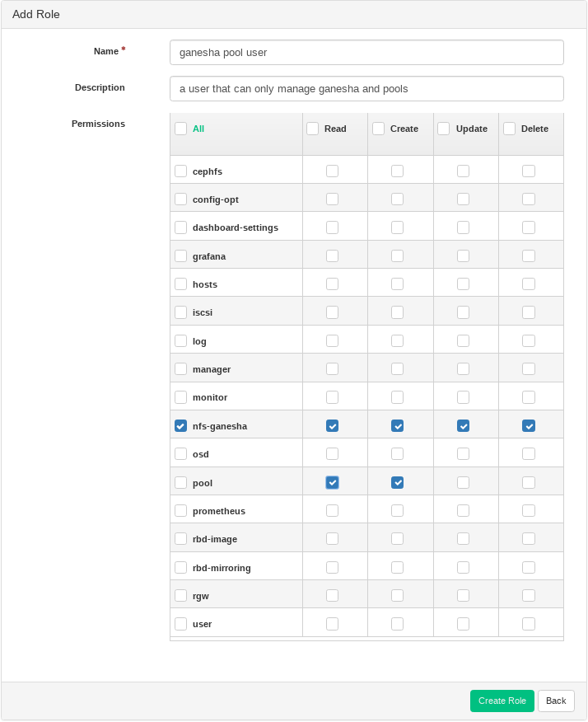Uncheck Read permission for pool
The height and width of the screenshot is (722, 588).
pos(332,482)
